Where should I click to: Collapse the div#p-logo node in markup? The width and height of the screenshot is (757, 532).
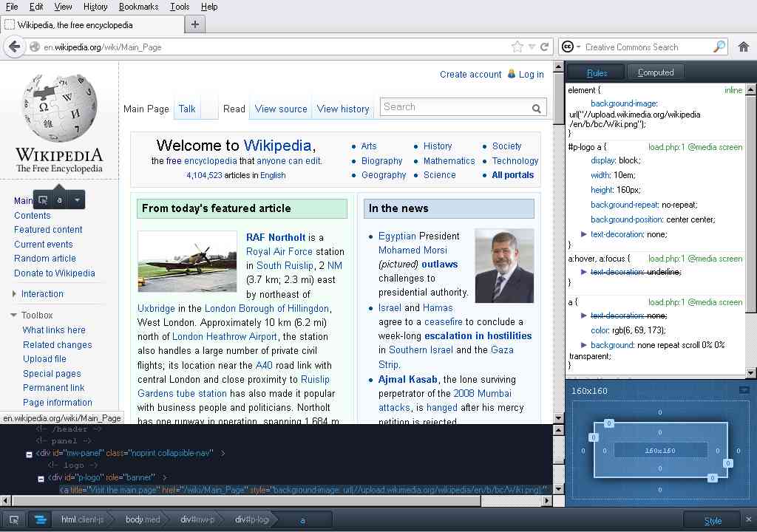[x=41, y=478]
